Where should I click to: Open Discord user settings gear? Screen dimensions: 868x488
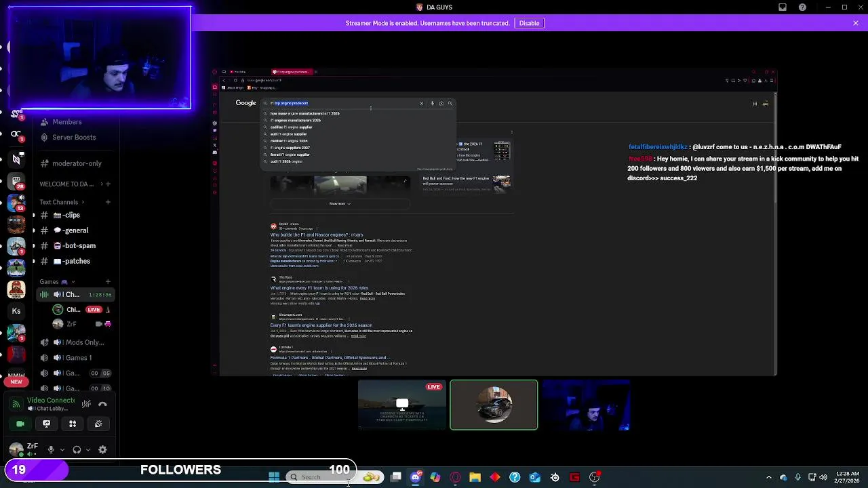click(102, 449)
